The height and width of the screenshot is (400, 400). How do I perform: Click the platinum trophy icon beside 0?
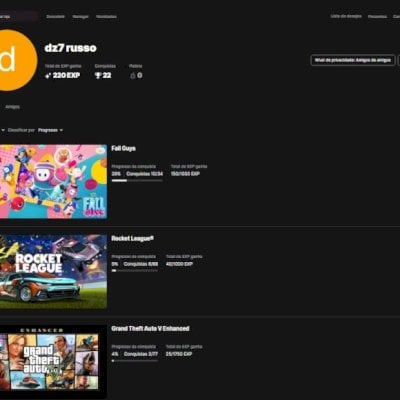(x=133, y=76)
